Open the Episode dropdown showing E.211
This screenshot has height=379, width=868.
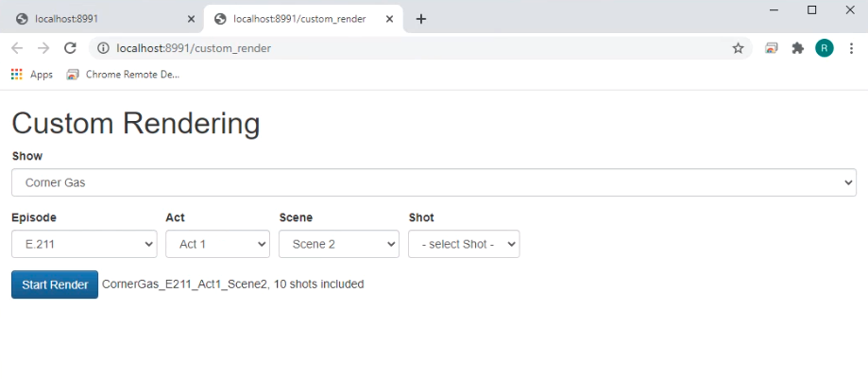click(84, 244)
